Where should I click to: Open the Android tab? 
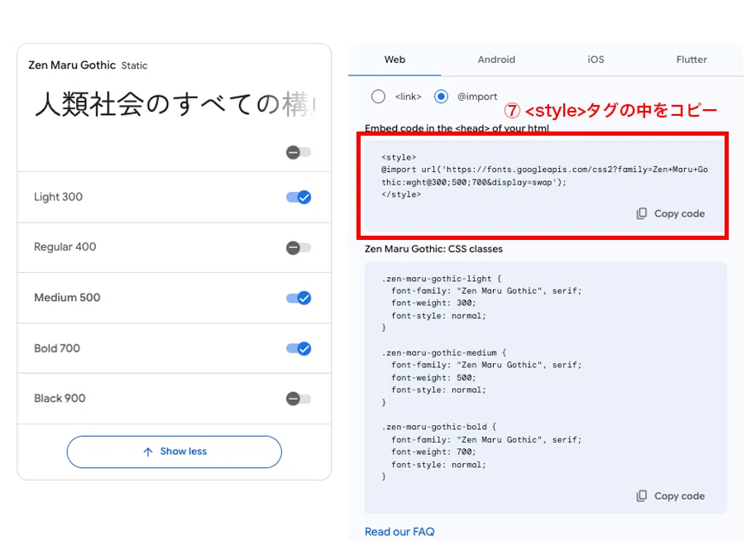coord(496,60)
